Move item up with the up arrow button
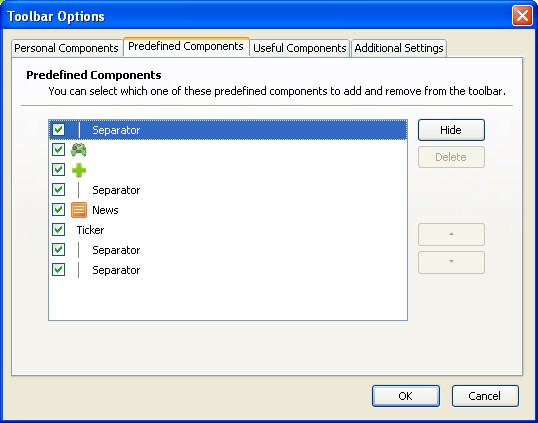 pos(451,234)
